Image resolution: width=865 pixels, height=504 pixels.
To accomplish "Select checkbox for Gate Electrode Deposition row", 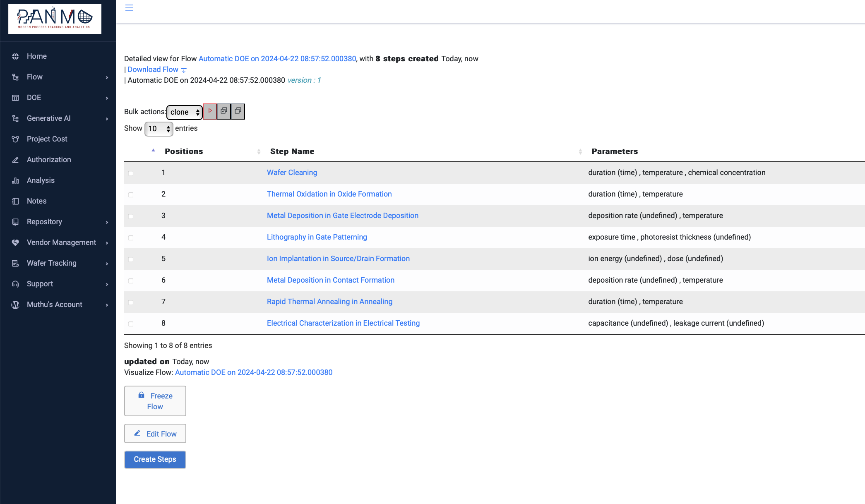I will click(x=131, y=216).
